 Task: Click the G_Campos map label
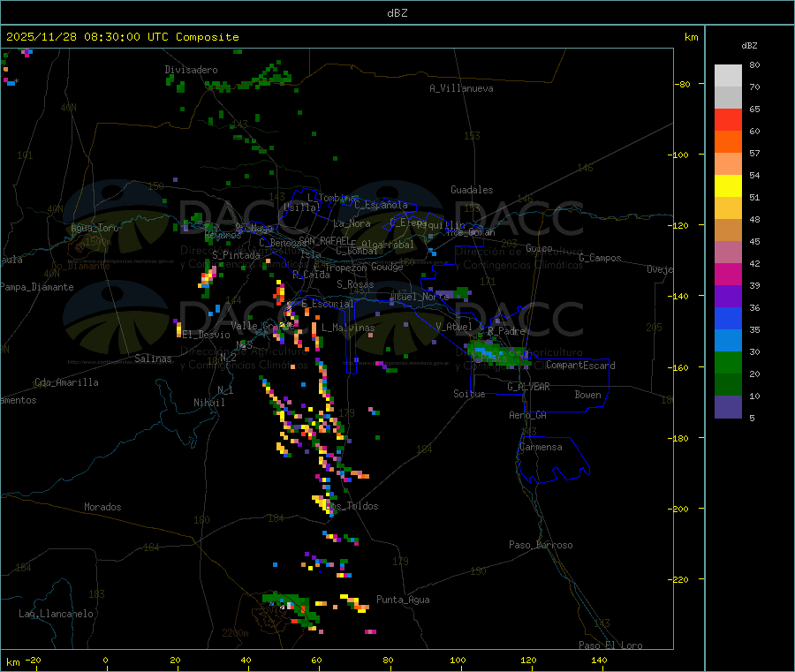click(600, 258)
